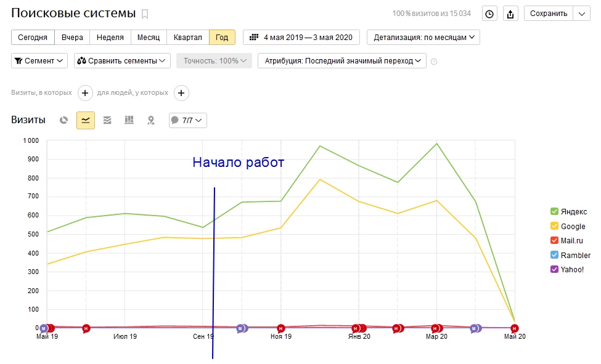The image size is (601, 364).
Task: Click the 100 % визитов из 15 034 text
Action: click(x=431, y=14)
